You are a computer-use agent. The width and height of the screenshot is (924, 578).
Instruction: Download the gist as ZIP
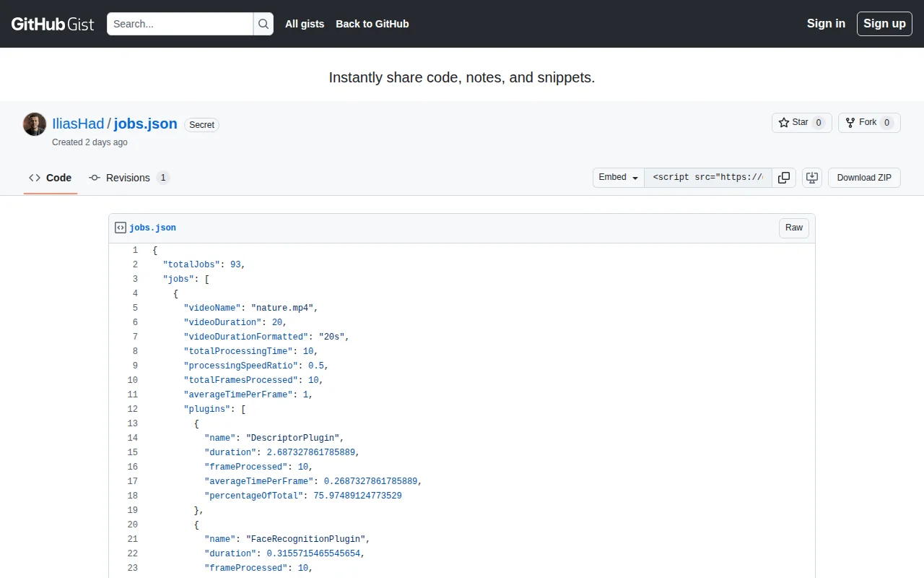[x=864, y=178]
